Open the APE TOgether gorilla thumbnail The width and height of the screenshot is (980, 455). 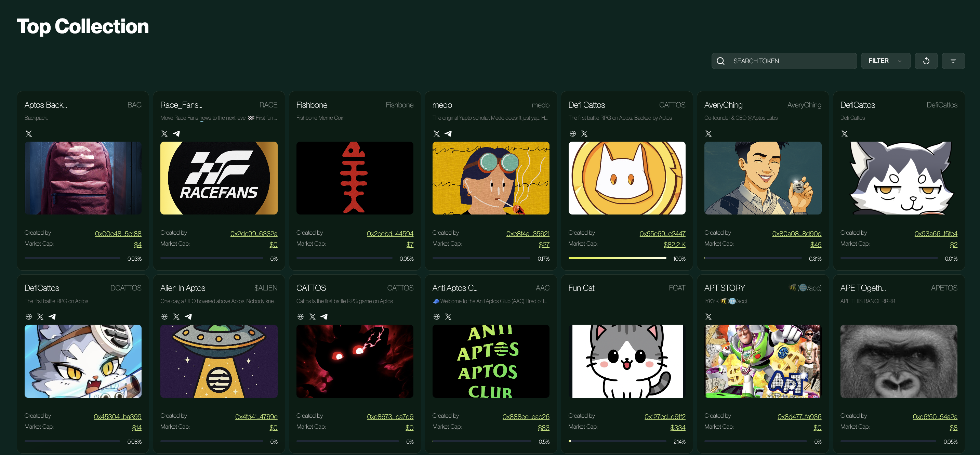pos(899,361)
